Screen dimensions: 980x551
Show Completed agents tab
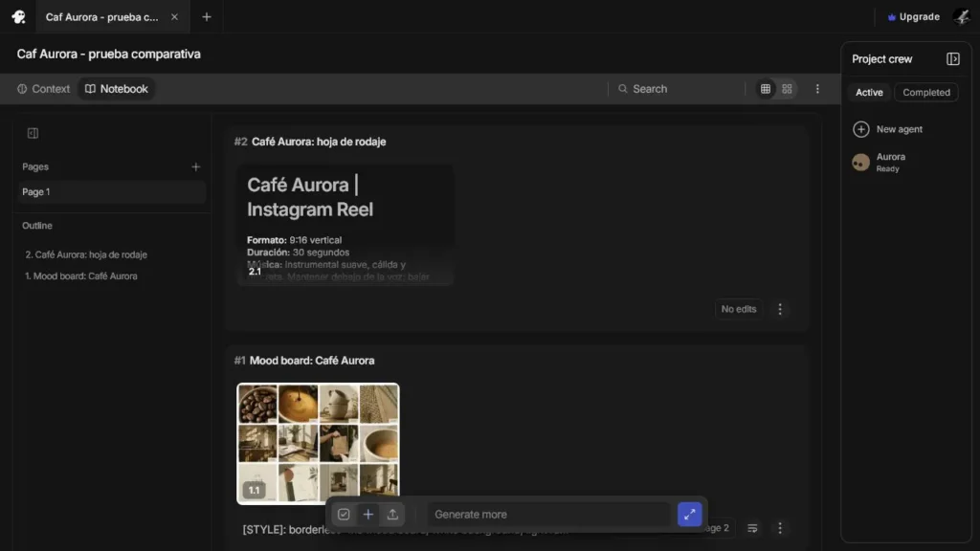(x=926, y=93)
